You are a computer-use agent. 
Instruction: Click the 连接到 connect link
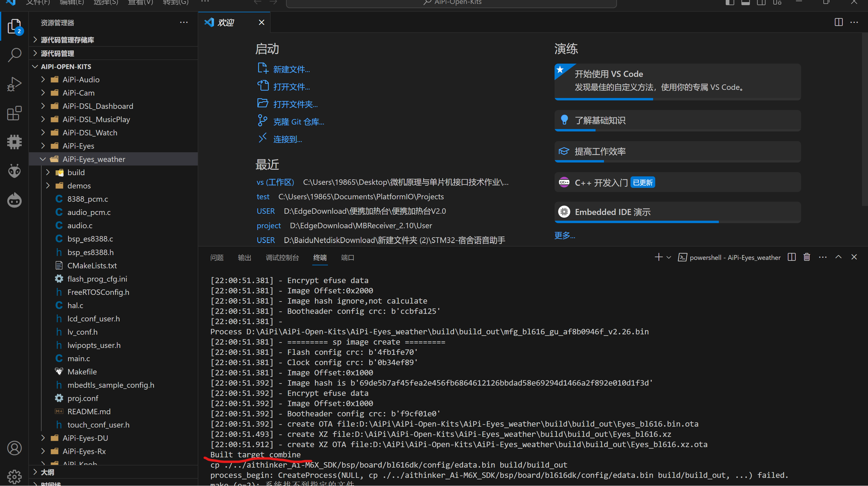288,140
